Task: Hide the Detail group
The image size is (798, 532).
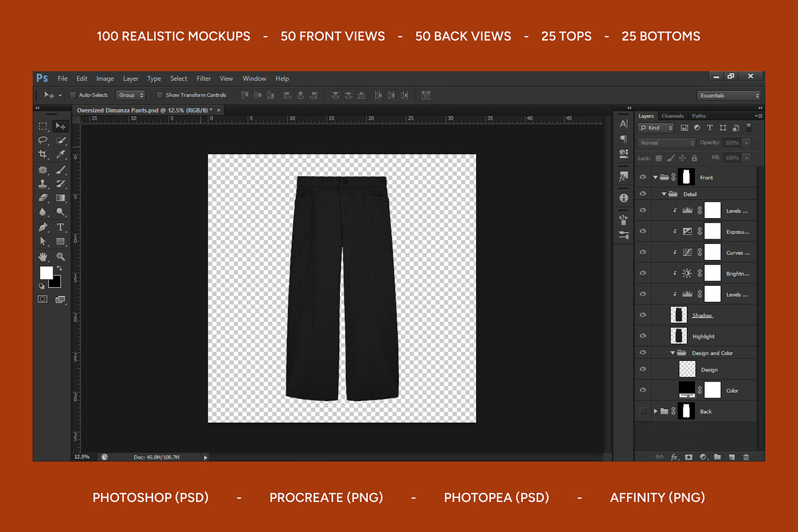Action: pos(642,194)
